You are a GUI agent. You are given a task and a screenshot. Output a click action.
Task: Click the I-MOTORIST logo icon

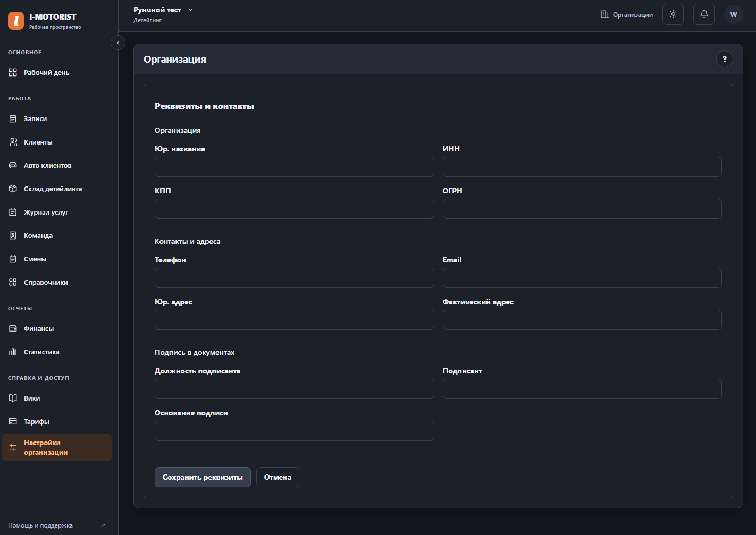[16, 21]
